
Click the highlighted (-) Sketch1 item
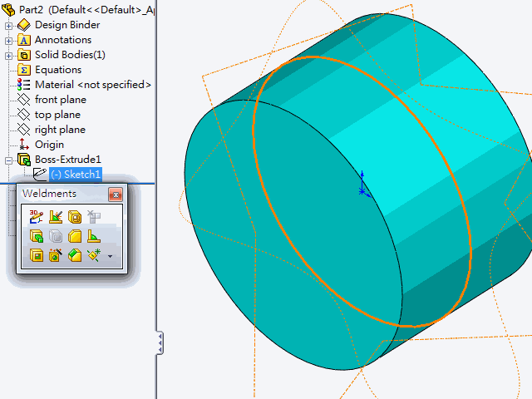point(76,175)
